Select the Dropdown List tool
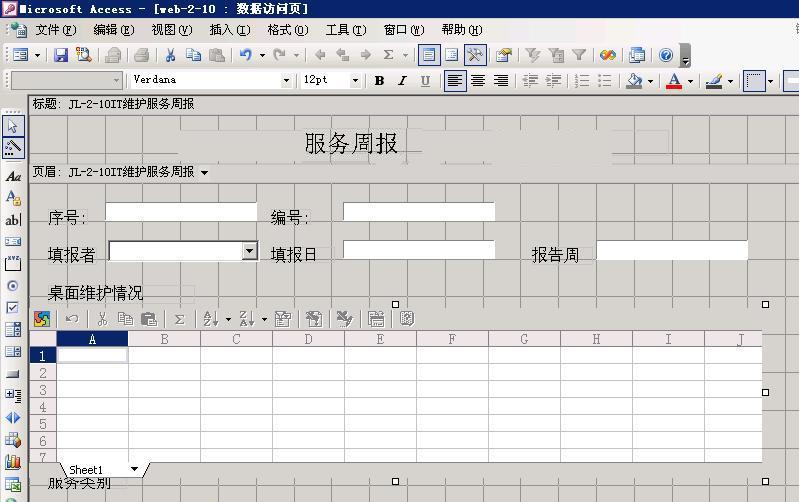The width and height of the screenshot is (799, 502). [13, 330]
